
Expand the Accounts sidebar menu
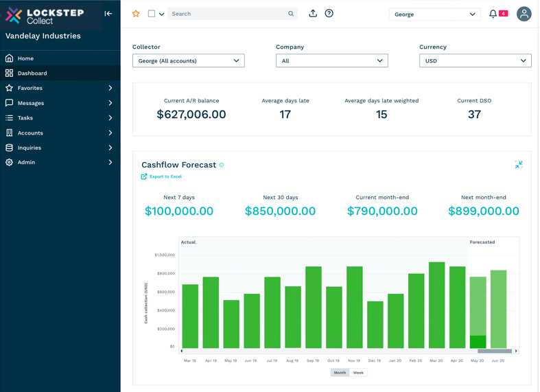pyautogui.click(x=30, y=133)
